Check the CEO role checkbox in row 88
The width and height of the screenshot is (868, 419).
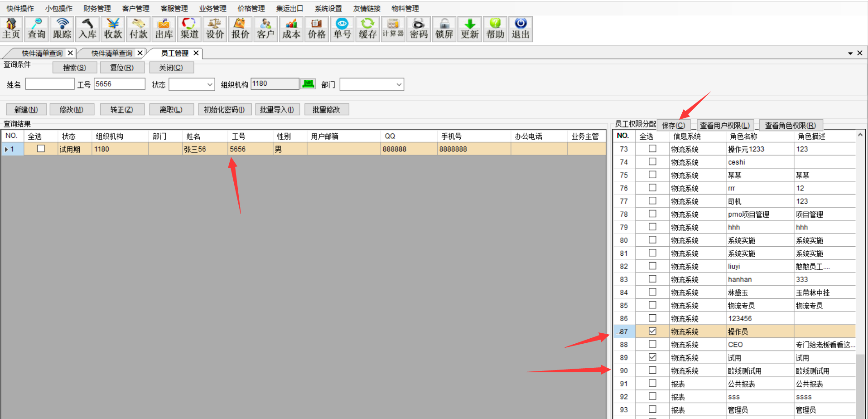point(652,344)
